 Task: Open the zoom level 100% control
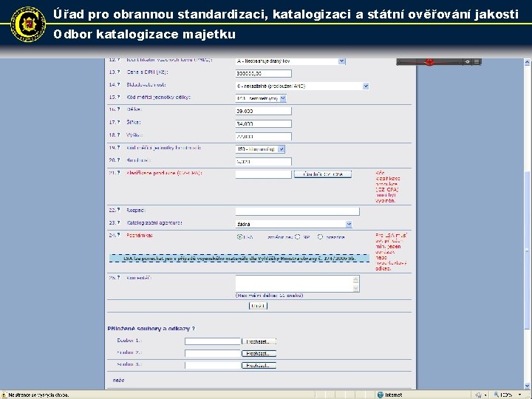tap(503, 395)
